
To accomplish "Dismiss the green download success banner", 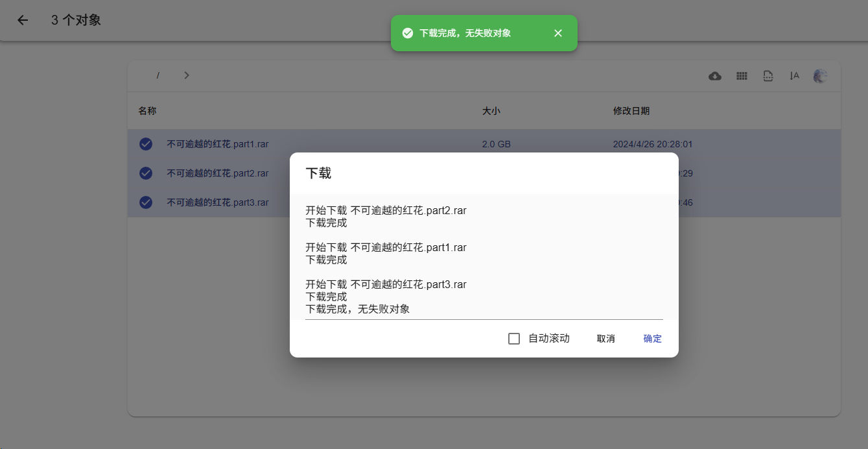I will point(558,32).
